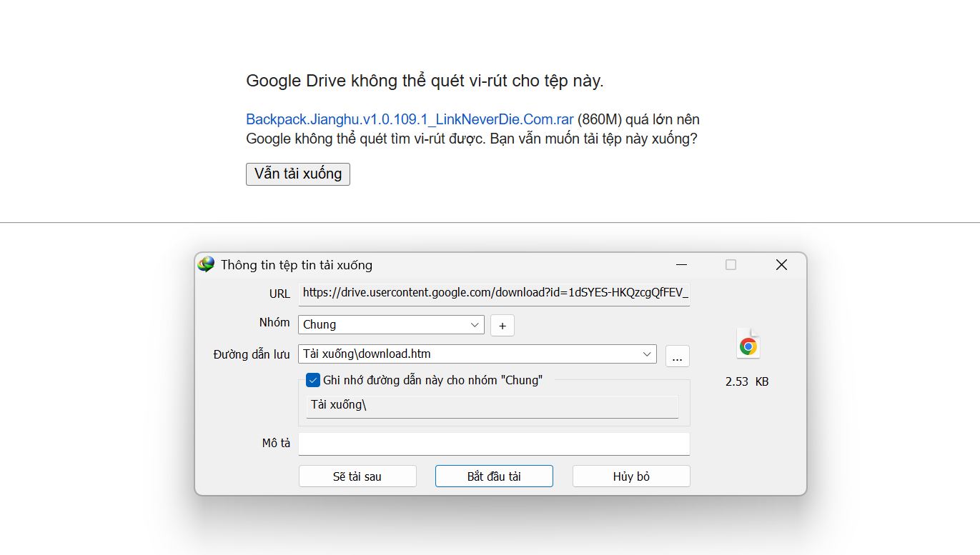
Task: Click the "Sẽ tải sau" button
Action: tap(357, 476)
